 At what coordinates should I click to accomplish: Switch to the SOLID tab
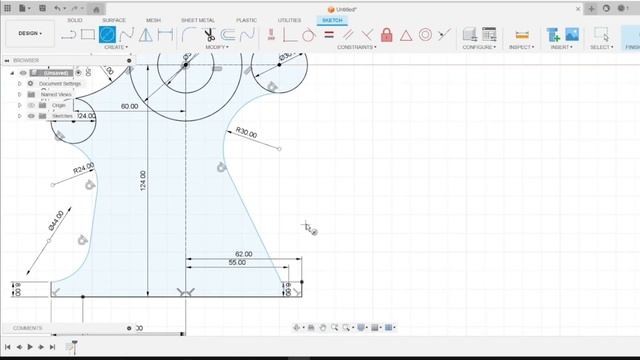[x=75, y=20]
